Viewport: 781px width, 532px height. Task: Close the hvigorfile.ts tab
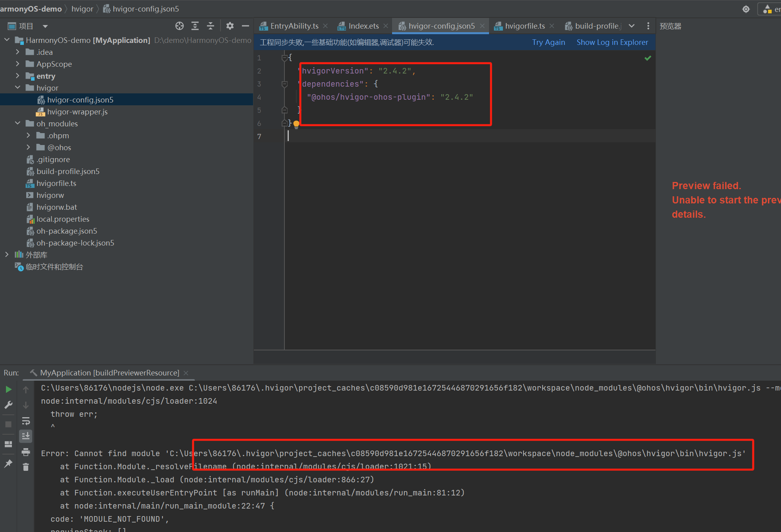point(552,26)
